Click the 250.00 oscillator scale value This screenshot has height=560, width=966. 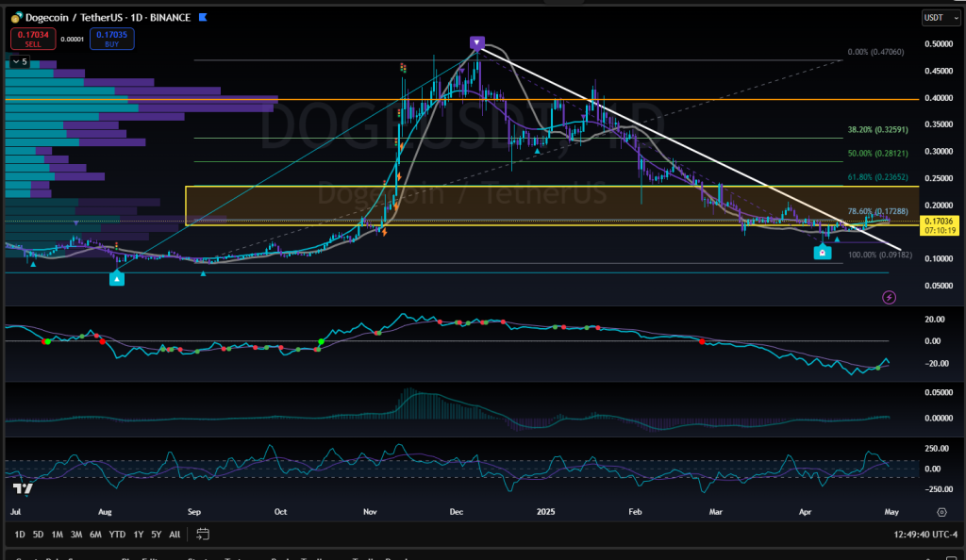coord(937,450)
